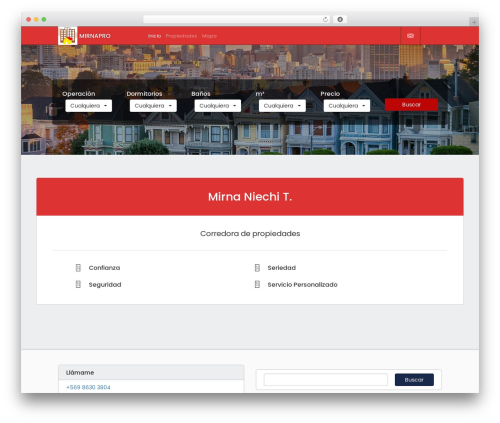Click the footer search text field
Screen dimensions: 500x423
[x=326, y=380]
